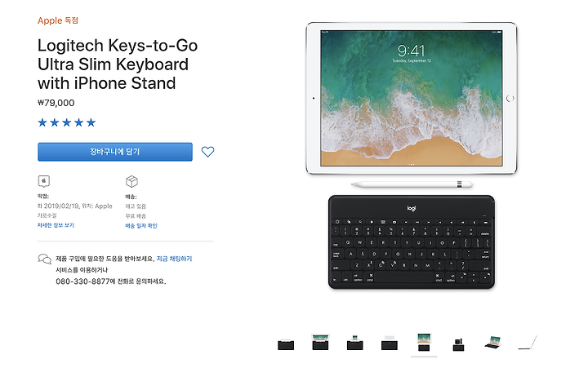Start chat via the blue chat link
Viewport: 588px width, 368px height.
[175, 259]
